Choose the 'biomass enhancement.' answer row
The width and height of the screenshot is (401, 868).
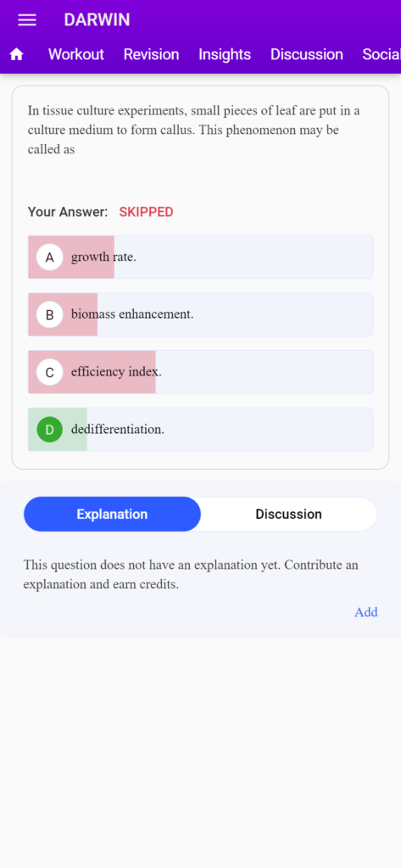click(200, 314)
